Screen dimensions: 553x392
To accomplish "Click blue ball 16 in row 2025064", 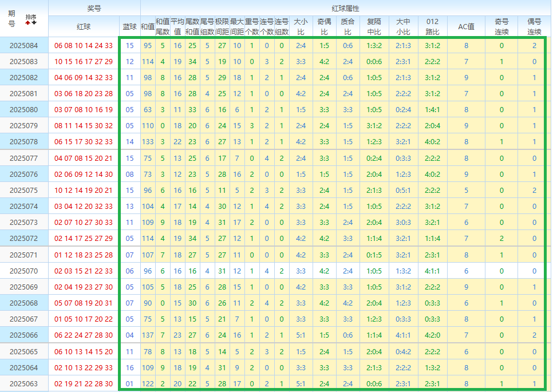I will [x=130, y=367].
